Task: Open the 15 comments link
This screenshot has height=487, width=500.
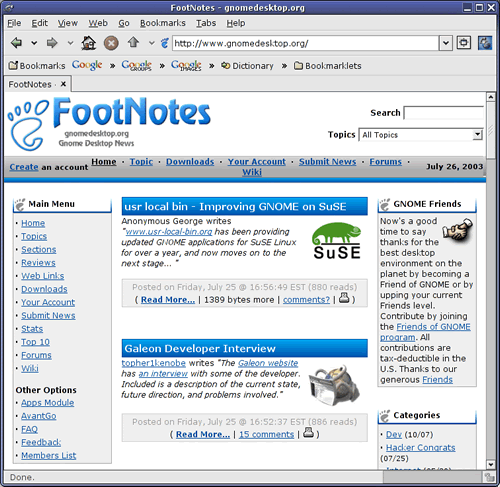Action: (266, 434)
